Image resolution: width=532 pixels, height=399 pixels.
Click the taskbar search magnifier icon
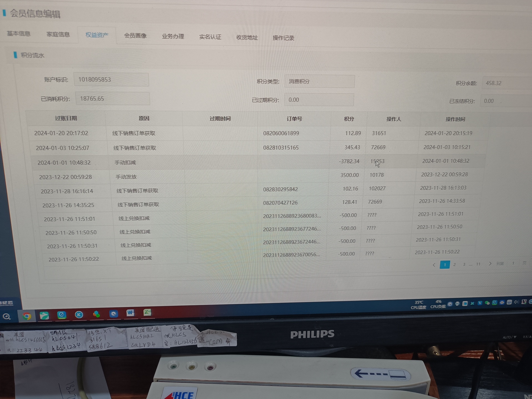point(7,316)
